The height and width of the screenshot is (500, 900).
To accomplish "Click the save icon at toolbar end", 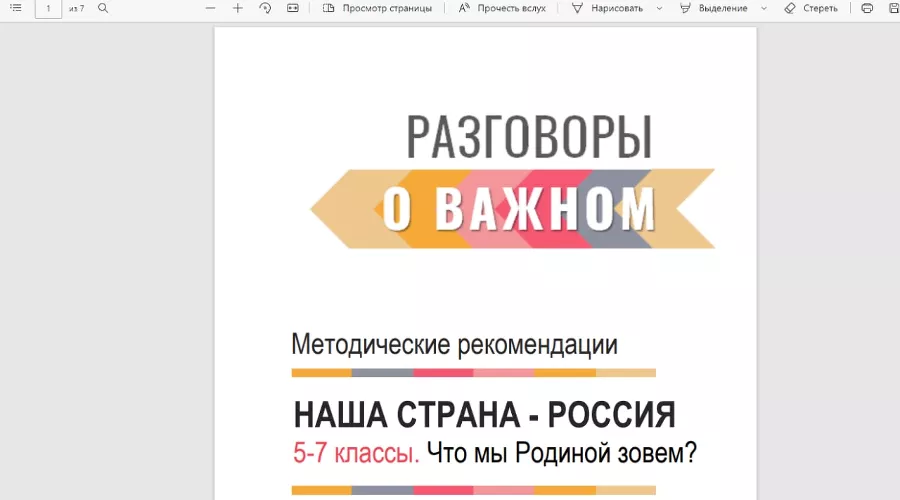I will (x=894, y=8).
